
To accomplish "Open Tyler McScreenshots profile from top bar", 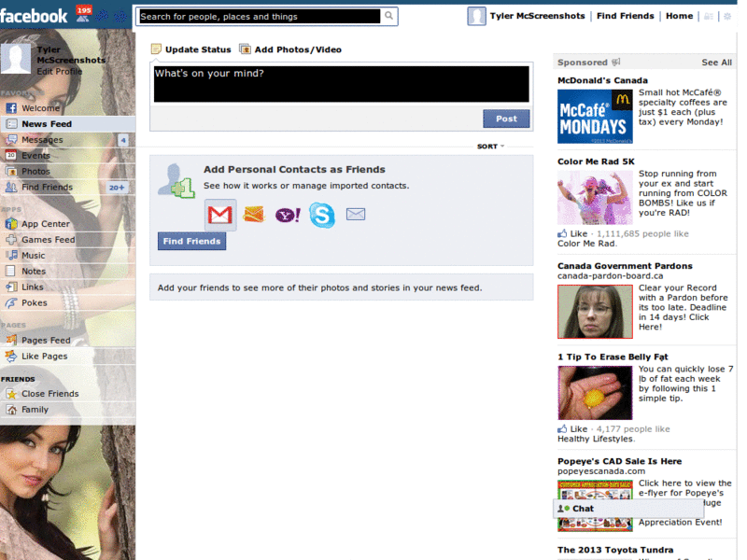I will (x=537, y=16).
